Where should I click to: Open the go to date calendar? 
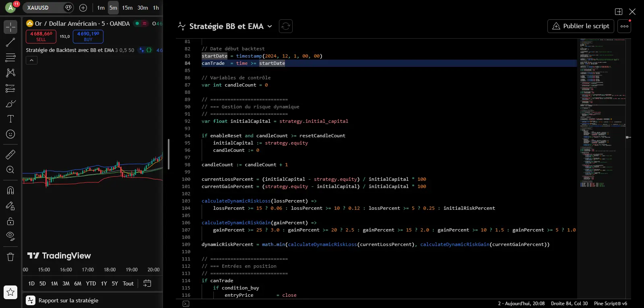147,283
